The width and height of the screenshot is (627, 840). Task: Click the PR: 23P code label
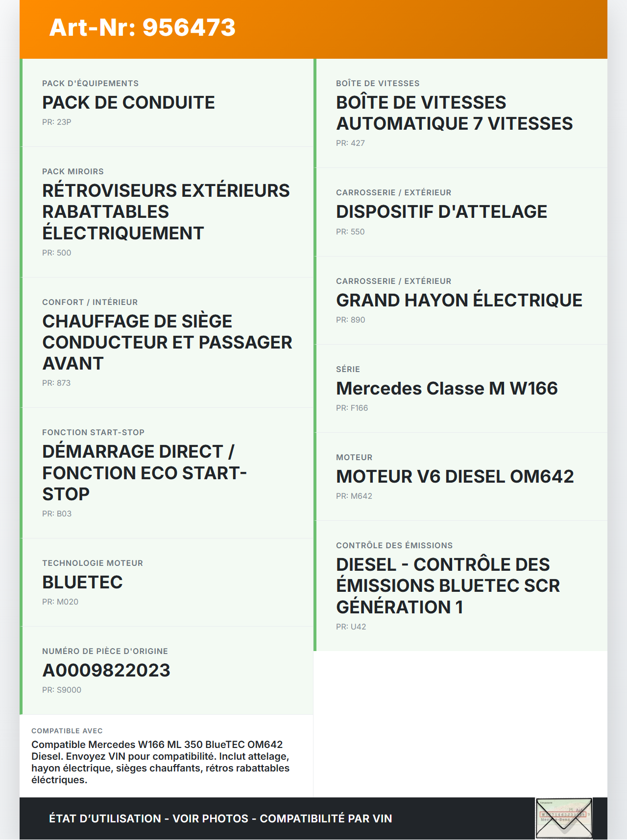pos(57,122)
